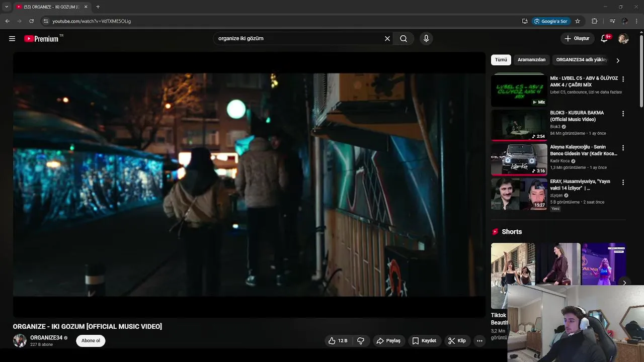Close the ORGANIZE - IKI GOZUM tab
The height and width of the screenshot is (362, 644).
[86, 7]
